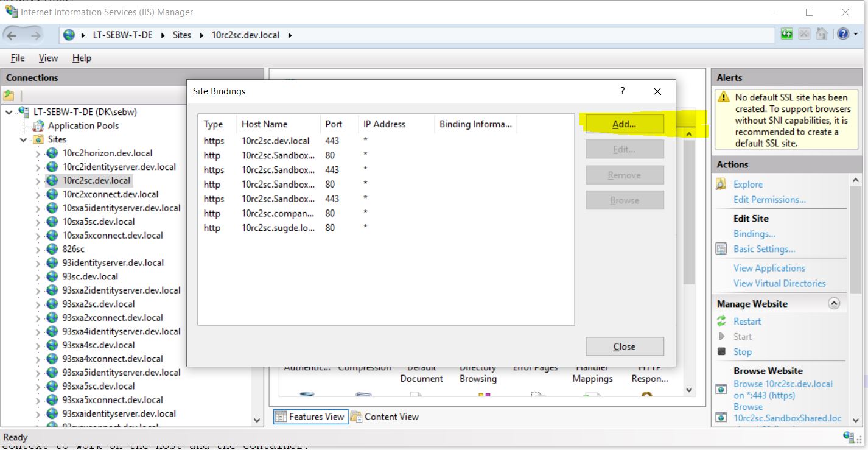Click Add... in Site Bindings
Viewport: 868px width, 450px height.
point(625,124)
